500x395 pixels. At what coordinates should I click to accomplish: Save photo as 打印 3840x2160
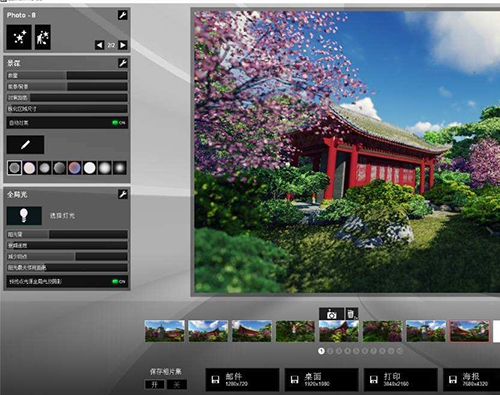click(x=401, y=380)
